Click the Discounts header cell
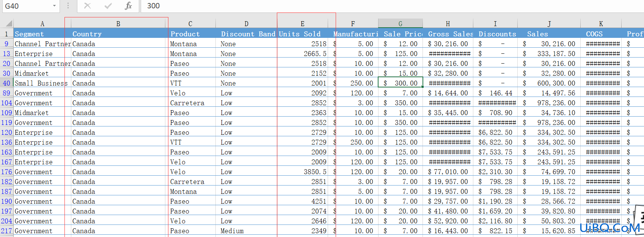 [495, 34]
